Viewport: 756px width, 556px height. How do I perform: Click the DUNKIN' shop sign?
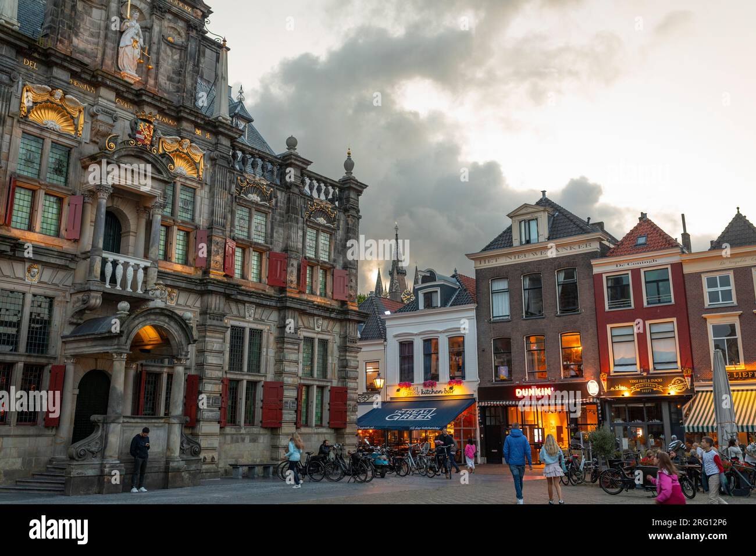coord(533,392)
